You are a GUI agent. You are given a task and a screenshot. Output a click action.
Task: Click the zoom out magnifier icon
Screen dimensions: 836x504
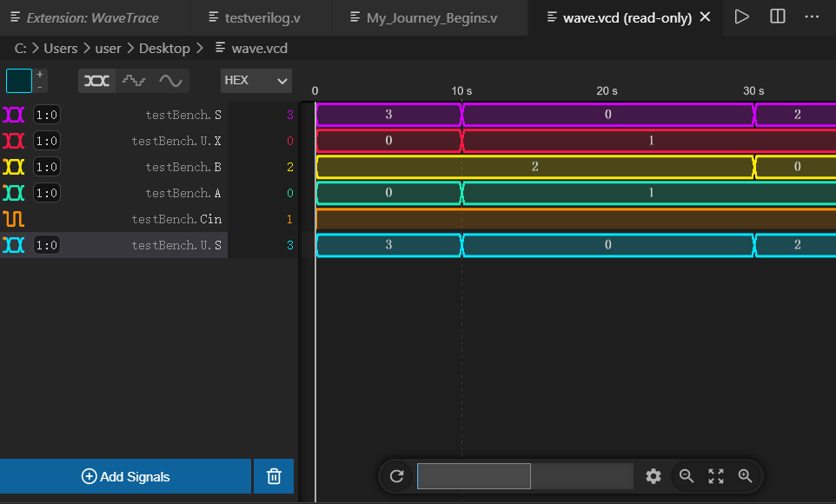coord(687,475)
